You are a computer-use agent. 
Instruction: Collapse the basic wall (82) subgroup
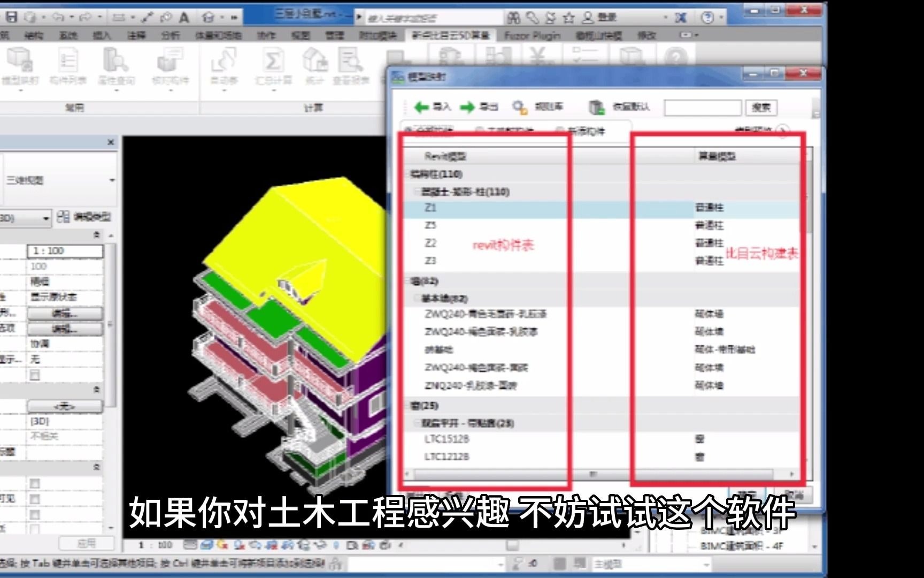tap(418, 299)
